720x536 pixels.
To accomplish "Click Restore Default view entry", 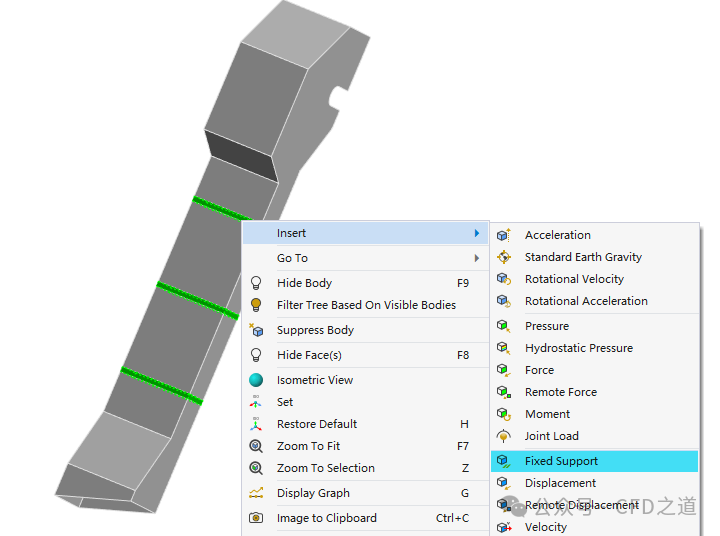I will point(317,424).
